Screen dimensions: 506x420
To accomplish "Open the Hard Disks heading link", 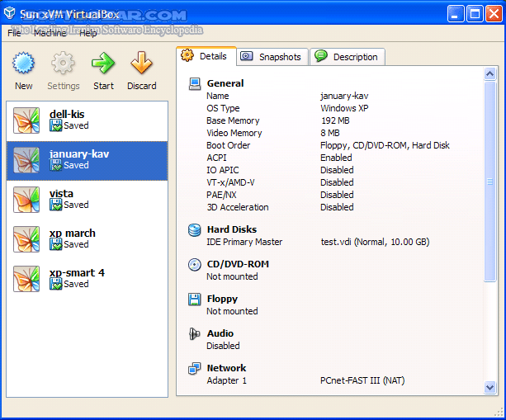I will click(x=232, y=229).
